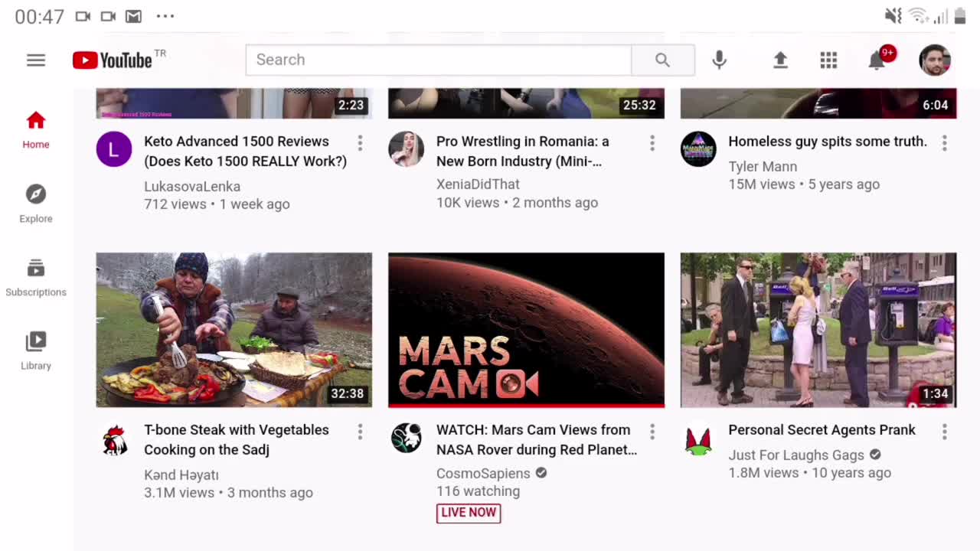Open title Personal Secret Agents Prank
980x551 pixels.
tap(822, 430)
